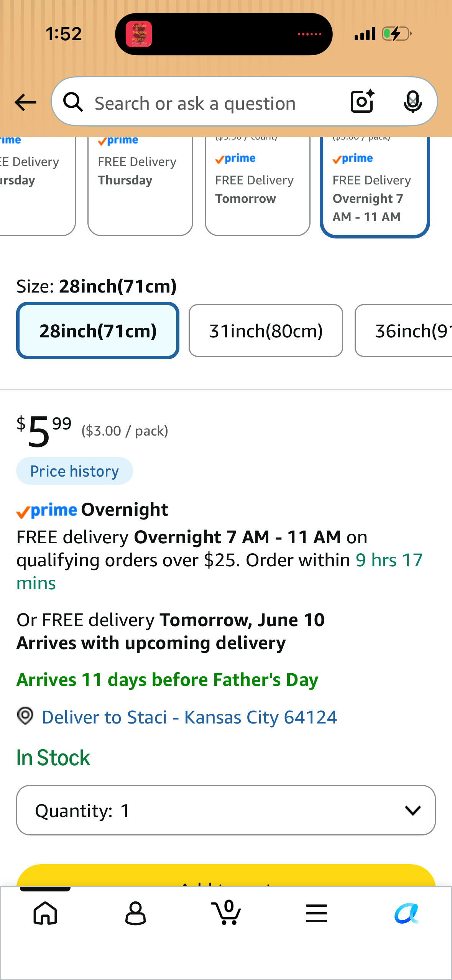Image resolution: width=452 pixels, height=980 pixels.
Task: Expand the Quantity dropdown
Action: pos(226,810)
